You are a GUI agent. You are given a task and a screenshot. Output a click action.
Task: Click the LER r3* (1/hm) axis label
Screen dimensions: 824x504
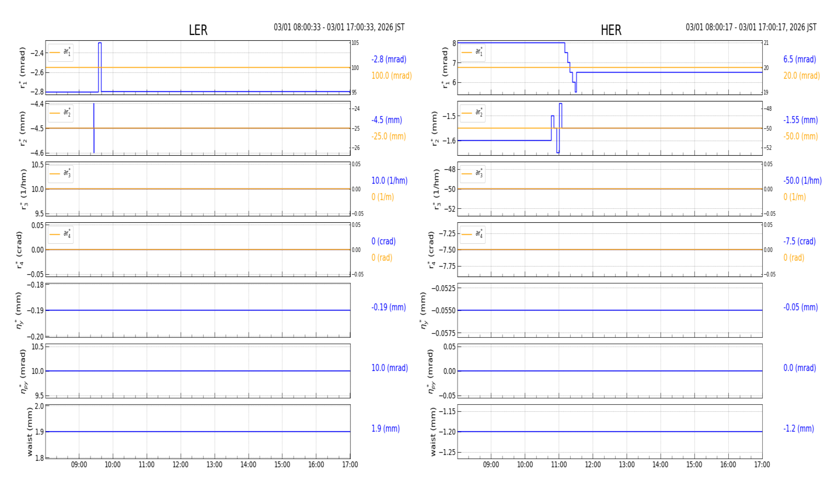click(23, 189)
